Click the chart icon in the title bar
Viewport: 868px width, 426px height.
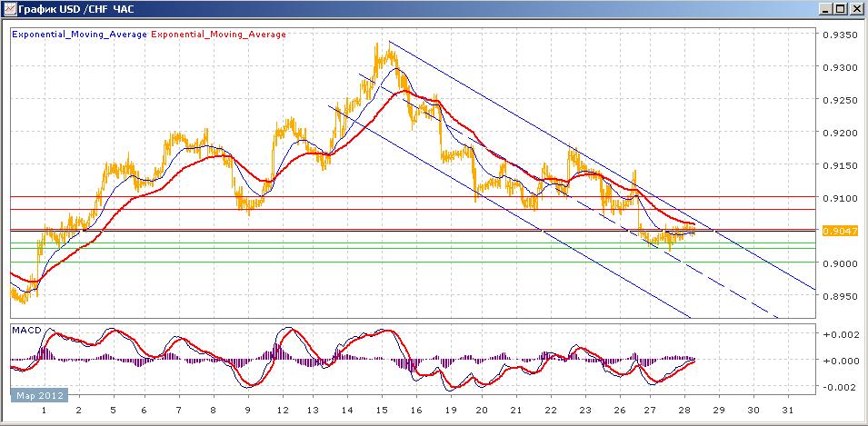pyautogui.click(x=8, y=8)
